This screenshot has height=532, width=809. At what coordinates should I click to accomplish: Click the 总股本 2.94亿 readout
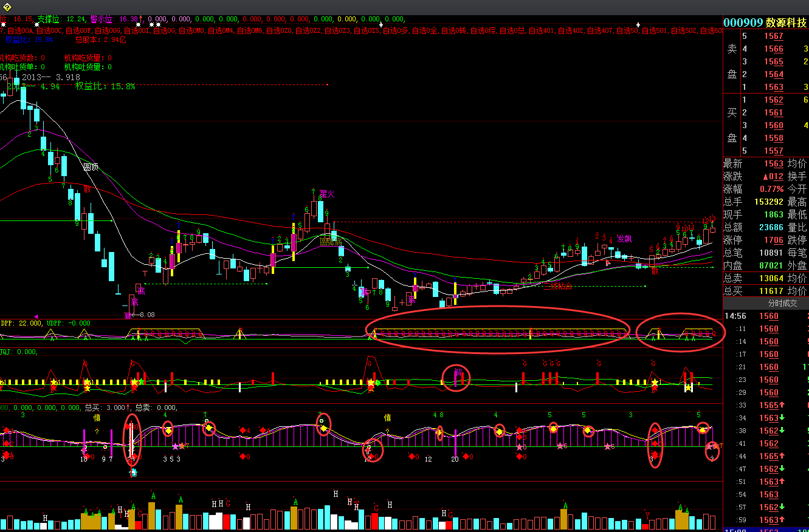pyautogui.click(x=100, y=39)
